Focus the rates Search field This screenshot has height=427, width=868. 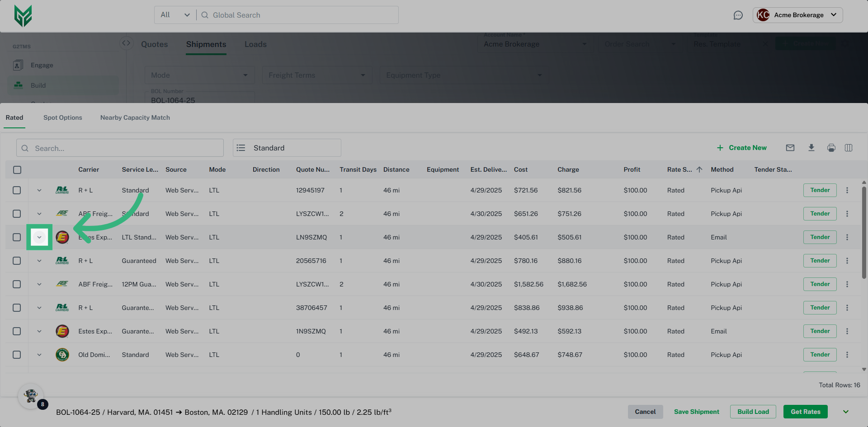click(120, 148)
